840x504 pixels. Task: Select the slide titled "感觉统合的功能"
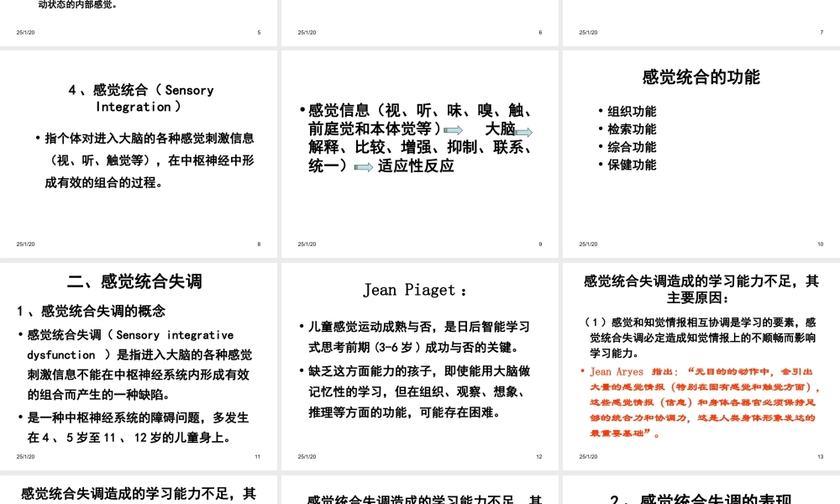[700, 150]
